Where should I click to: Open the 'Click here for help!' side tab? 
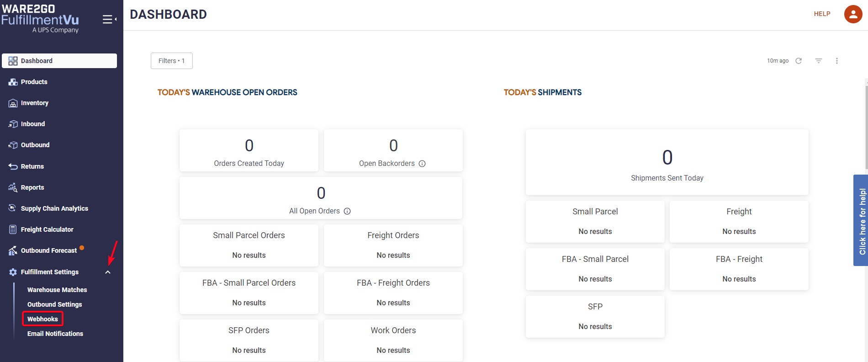tap(861, 220)
